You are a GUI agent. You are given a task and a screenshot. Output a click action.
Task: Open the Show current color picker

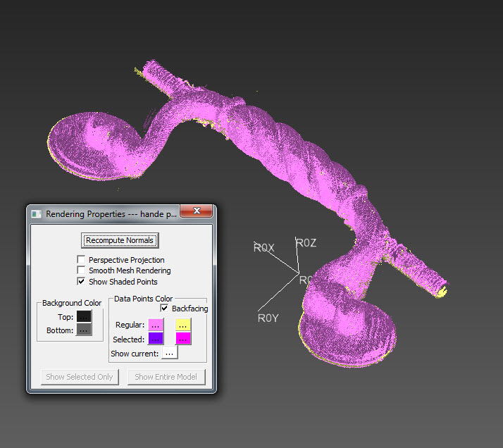tap(170, 353)
